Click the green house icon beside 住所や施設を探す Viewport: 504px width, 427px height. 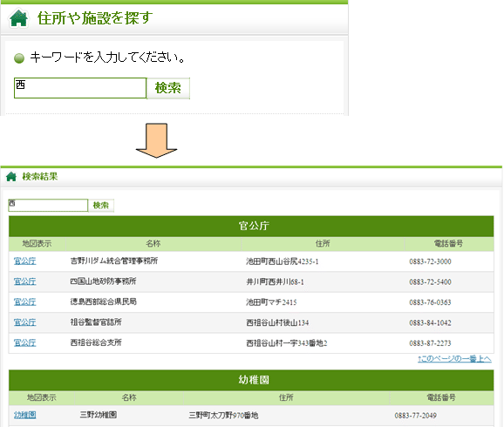click(18, 18)
